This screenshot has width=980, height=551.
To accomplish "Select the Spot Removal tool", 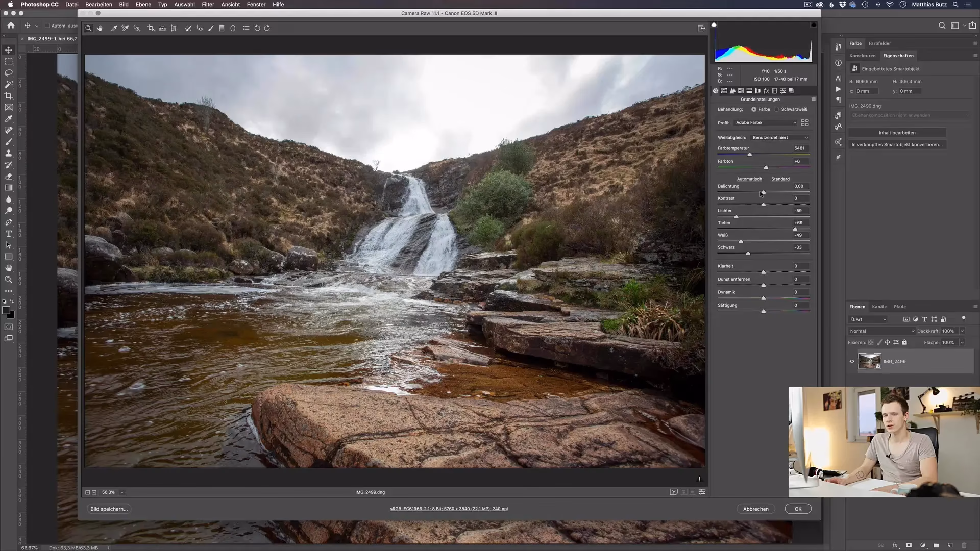I will pos(188,28).
